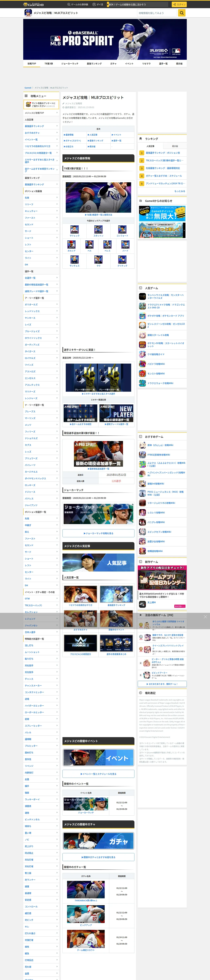
Task: Expand the ヤンキース sidebar row arrow
Action: (57, 318)
